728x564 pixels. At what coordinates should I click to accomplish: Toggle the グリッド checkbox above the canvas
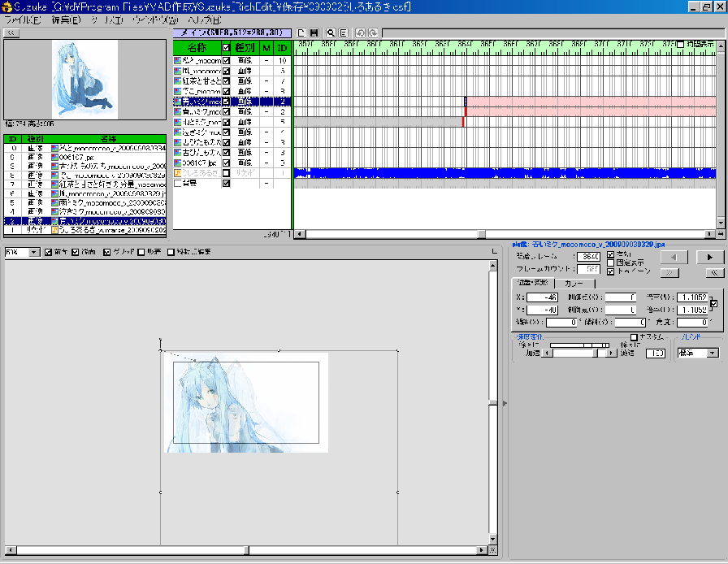106,252
